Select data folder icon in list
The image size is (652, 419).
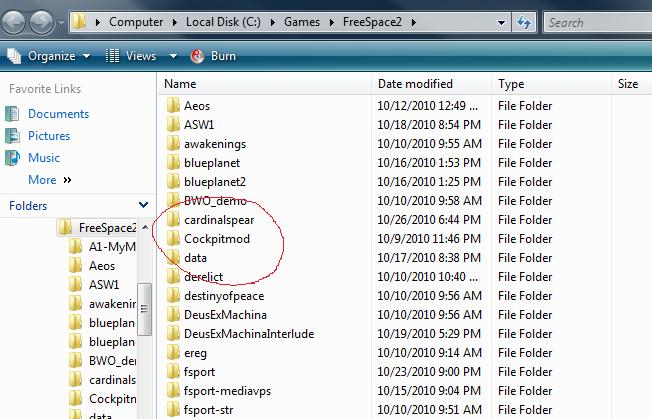(x=173, y=258)
